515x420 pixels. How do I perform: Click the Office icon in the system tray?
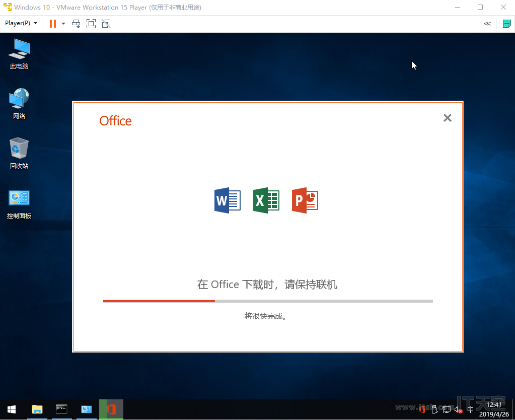(x=422, y=409)
